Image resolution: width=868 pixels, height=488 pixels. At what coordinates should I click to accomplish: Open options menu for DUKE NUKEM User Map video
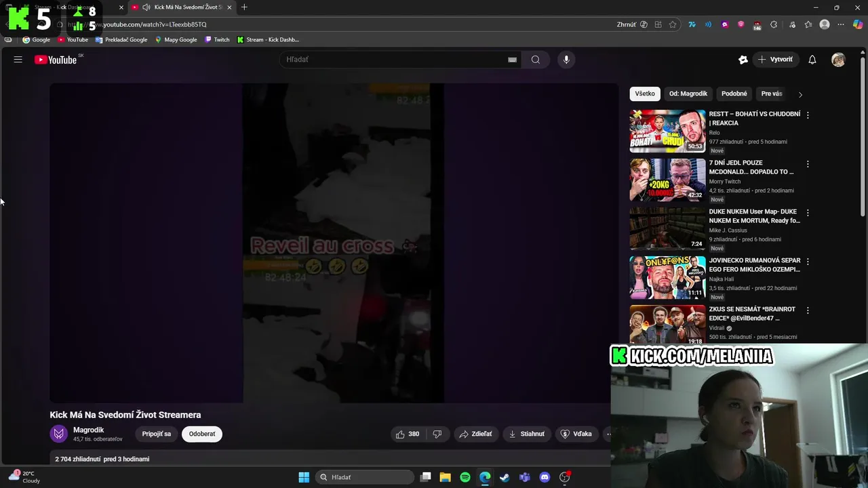click(808, 213)
